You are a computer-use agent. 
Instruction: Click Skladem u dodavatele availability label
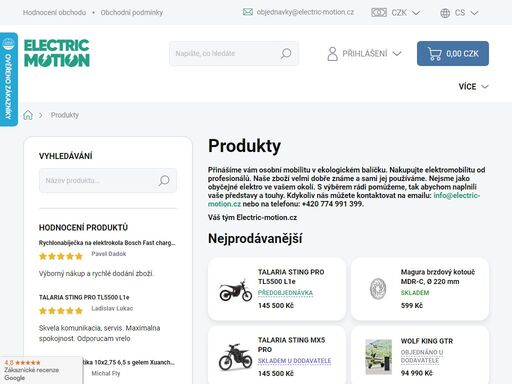click(x=294, y=361)
